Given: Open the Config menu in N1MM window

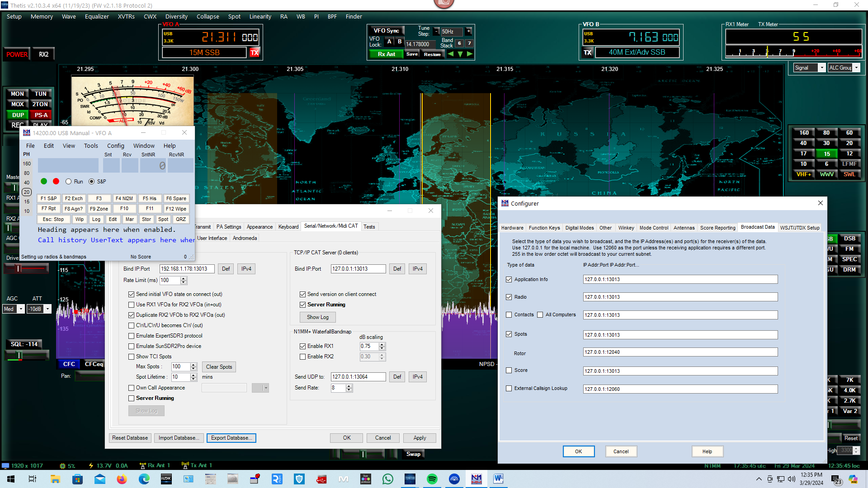Looking at the screenshot, I should 115,145.
